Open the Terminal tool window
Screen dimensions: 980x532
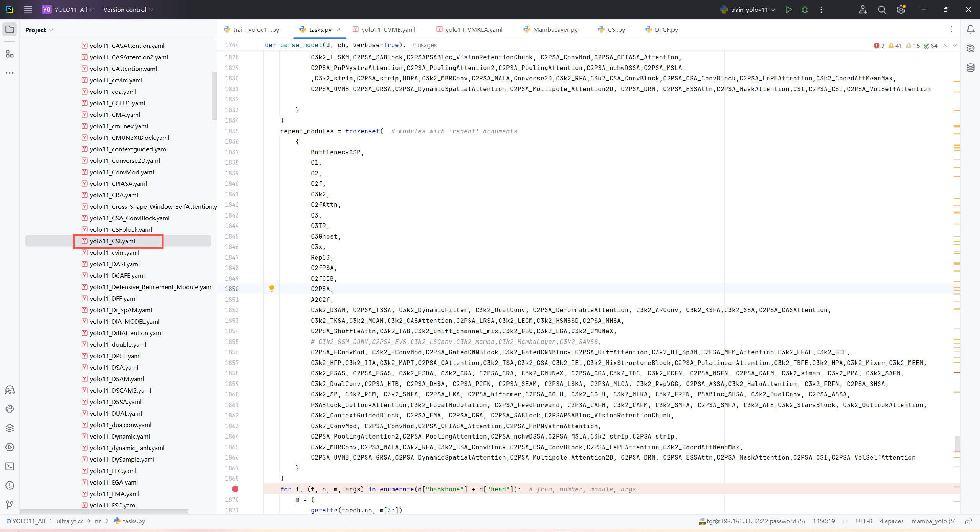click(10, 466)
